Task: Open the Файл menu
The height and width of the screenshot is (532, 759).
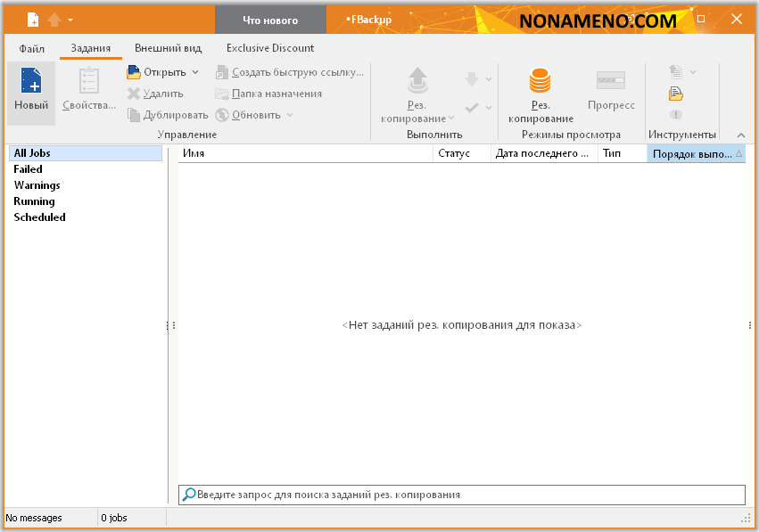Action: [32, 48]
